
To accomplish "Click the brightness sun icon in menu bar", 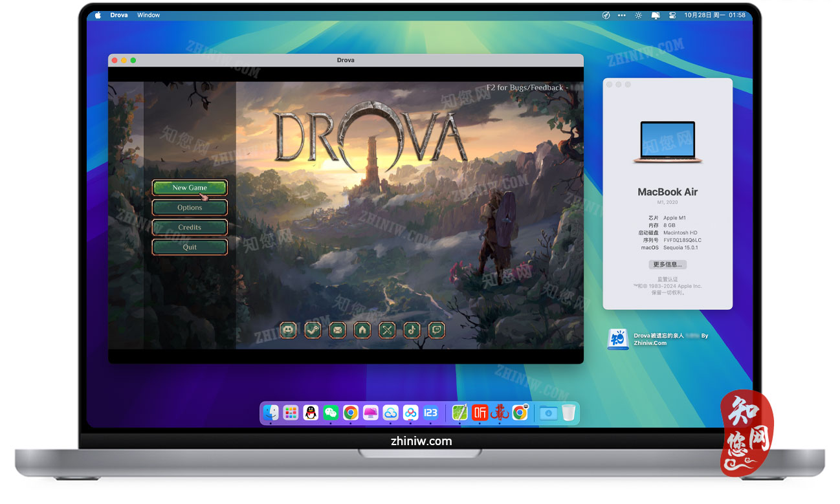I will (x=639, y=15).
